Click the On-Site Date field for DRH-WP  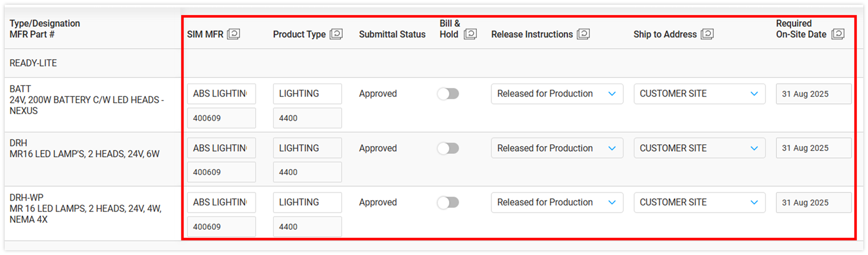pyautogui.click(x=813, y=202)
